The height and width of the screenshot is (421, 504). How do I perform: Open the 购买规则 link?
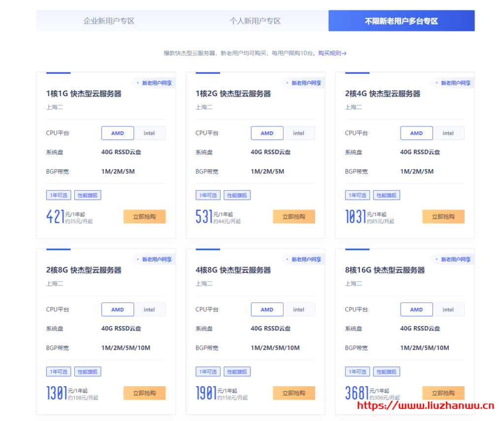[x=332, y=53]
